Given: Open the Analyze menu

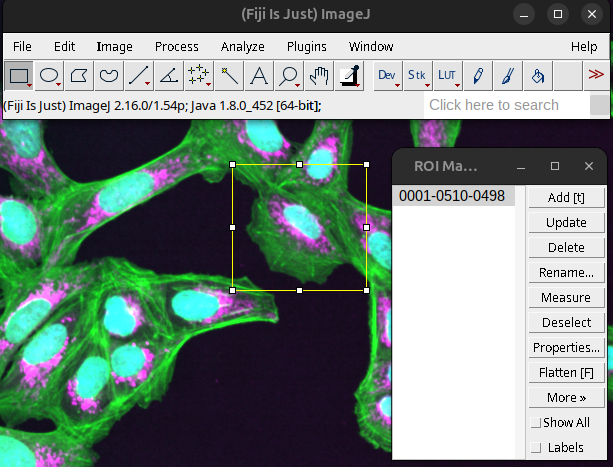Looking at the screenshot, I should (242, 46).
